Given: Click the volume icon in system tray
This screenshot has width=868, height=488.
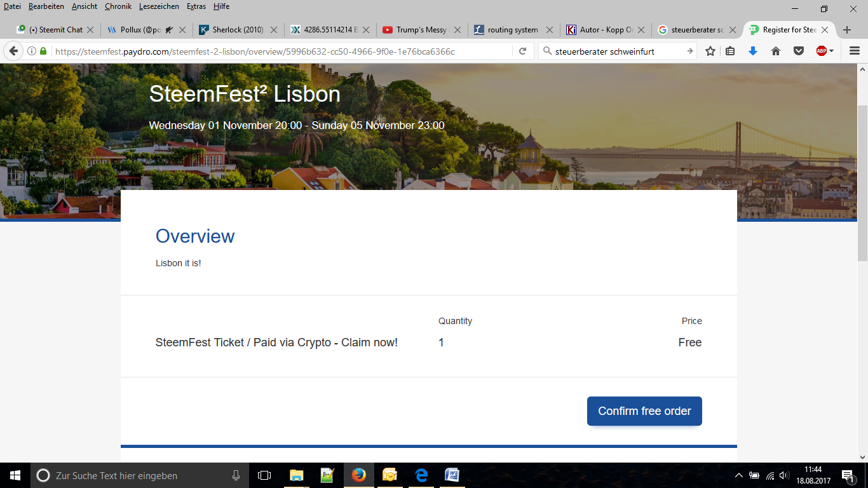Looking at the screenshot, I should tap(784, 475).
